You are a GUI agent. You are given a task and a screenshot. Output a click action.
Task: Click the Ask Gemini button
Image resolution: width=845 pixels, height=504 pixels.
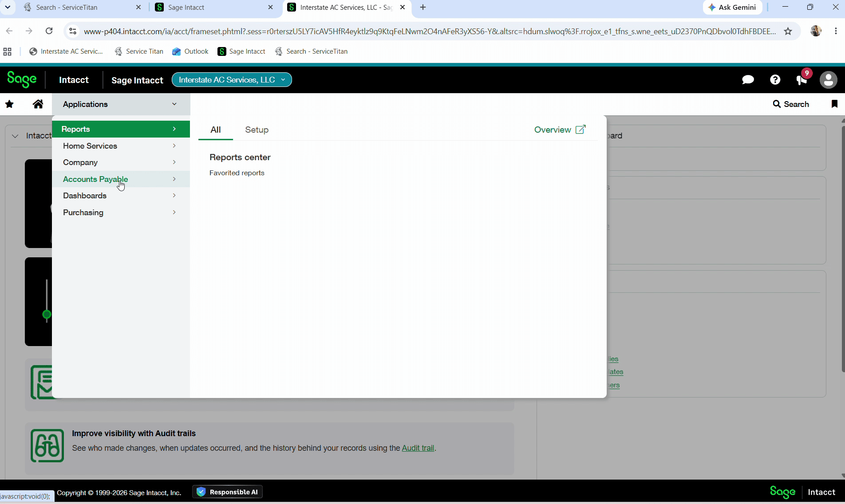[x=732, y=7]
